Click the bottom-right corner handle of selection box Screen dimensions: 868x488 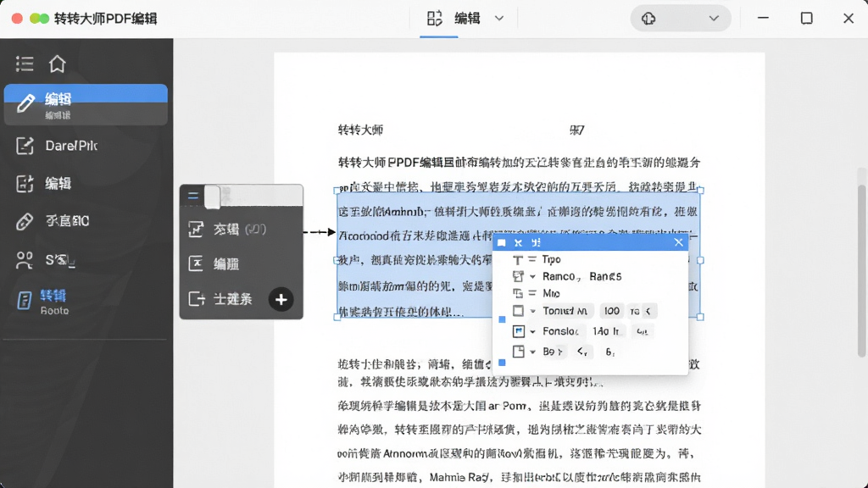click(x=700, y=317)
